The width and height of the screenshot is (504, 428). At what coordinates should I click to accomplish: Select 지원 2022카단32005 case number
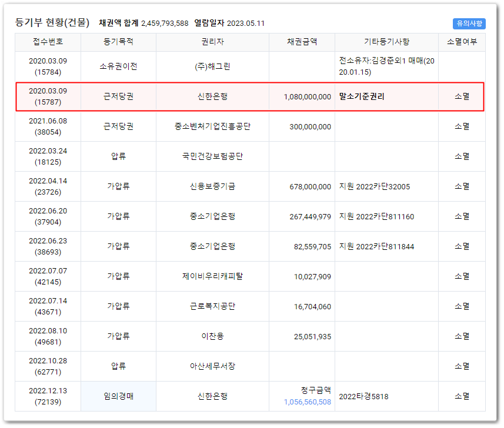(375, 186)
